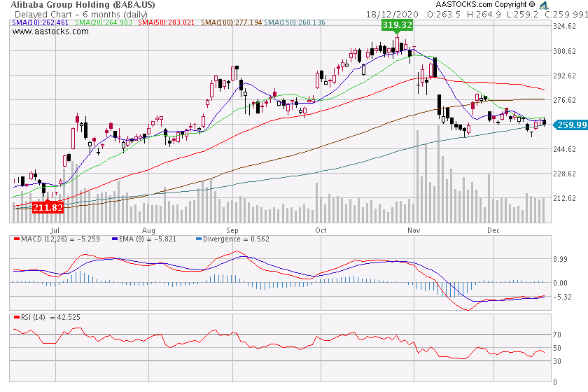
Task: Click the y-axis label '308.62'
Action: [x=564, y=51]
